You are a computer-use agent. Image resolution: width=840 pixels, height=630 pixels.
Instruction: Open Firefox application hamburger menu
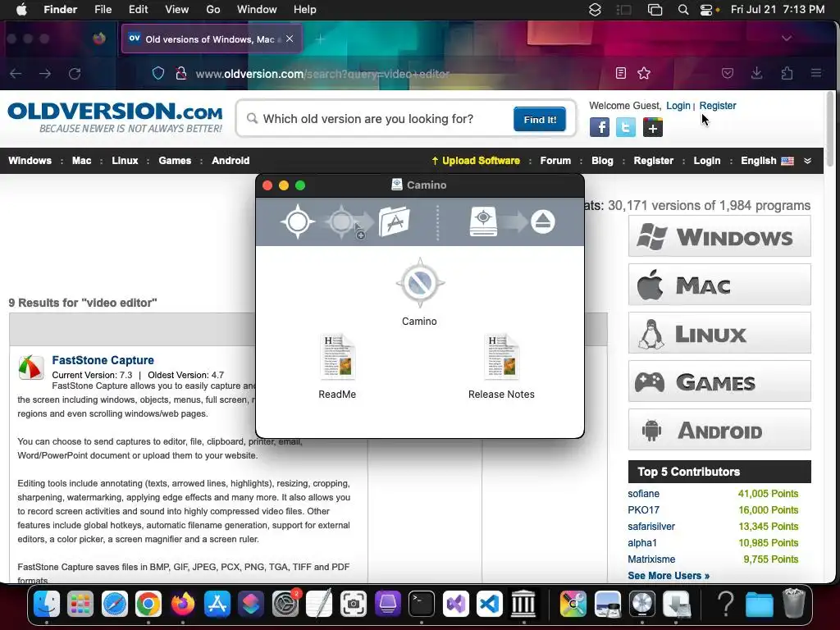click(x=816, y=73)
